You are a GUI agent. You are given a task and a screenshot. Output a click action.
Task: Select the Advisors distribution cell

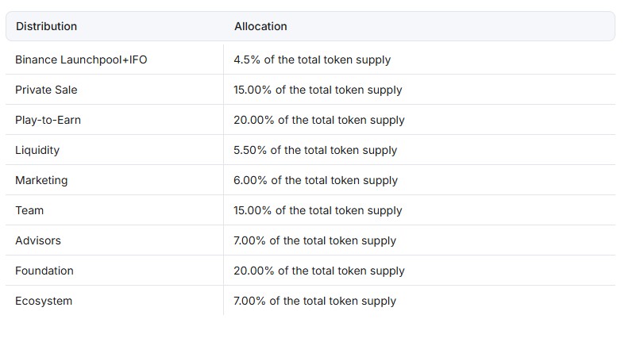pos(38,240)
